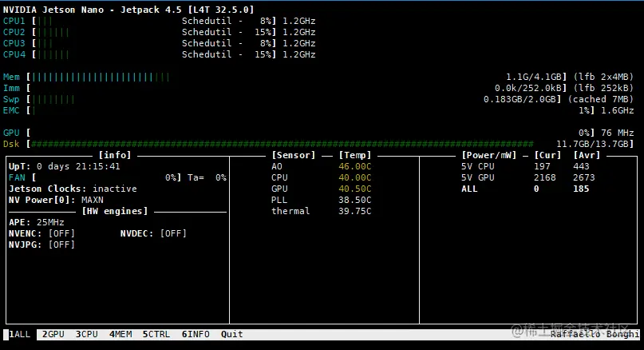The width and height of the screenshot is (644, 350).
Task: Click the 0.183GB/2.0GB swap value
Action: 520,99
